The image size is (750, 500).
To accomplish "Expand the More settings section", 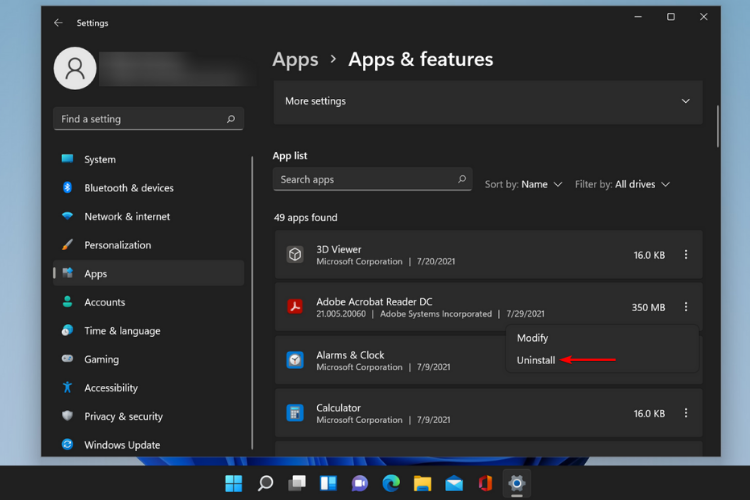I will tap(487, 102).
